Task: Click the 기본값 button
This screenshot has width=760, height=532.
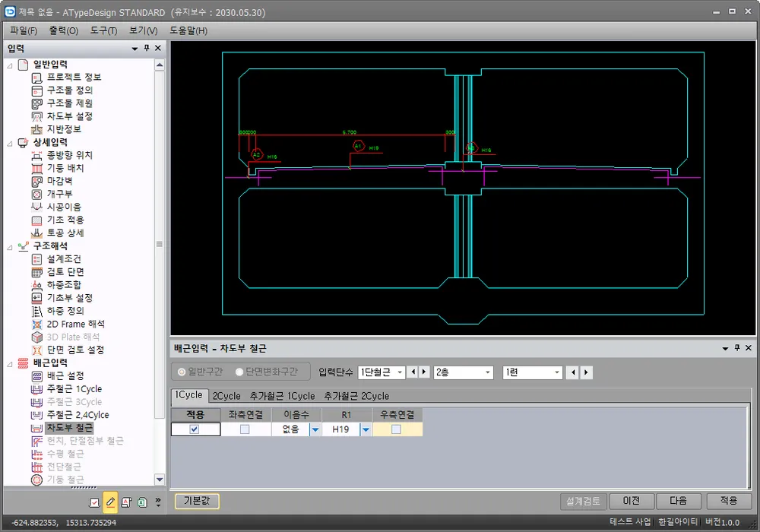Action: 197,501
